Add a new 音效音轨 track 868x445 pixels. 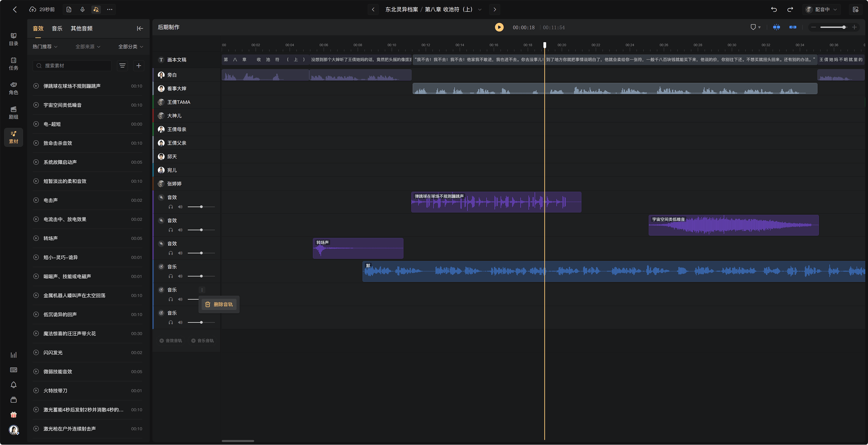(x=171, y=341)
